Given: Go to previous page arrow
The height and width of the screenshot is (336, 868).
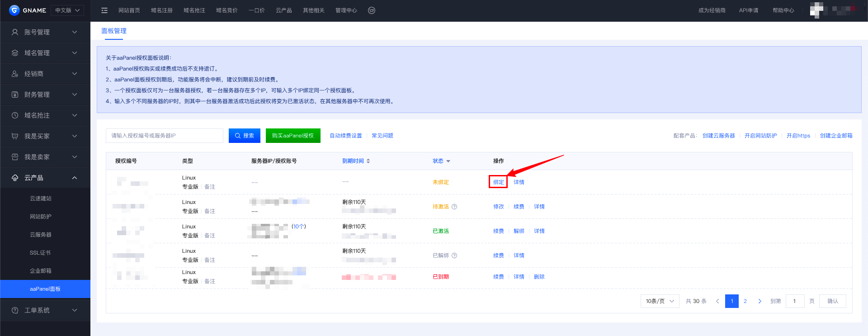Looking at the screenshot, I should pos(717,301).
